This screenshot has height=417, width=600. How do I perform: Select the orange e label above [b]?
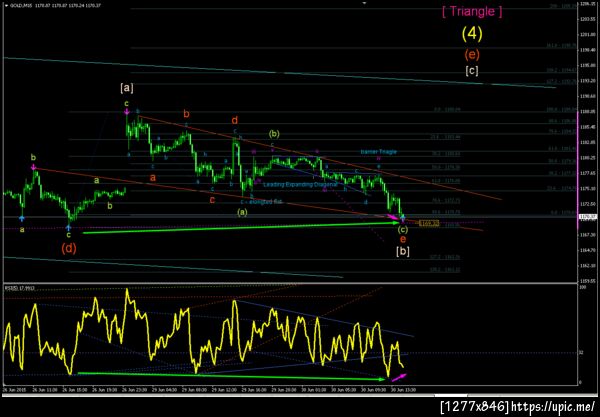[x=403, y=240]
